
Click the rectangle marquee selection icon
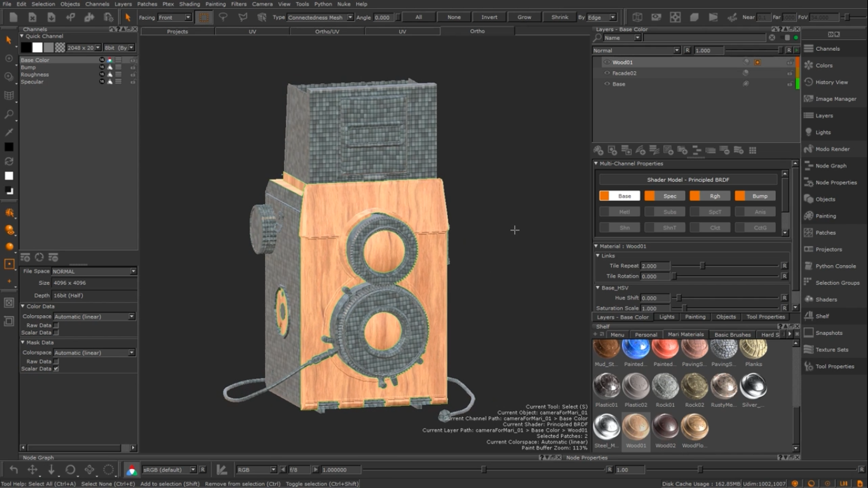204,17
